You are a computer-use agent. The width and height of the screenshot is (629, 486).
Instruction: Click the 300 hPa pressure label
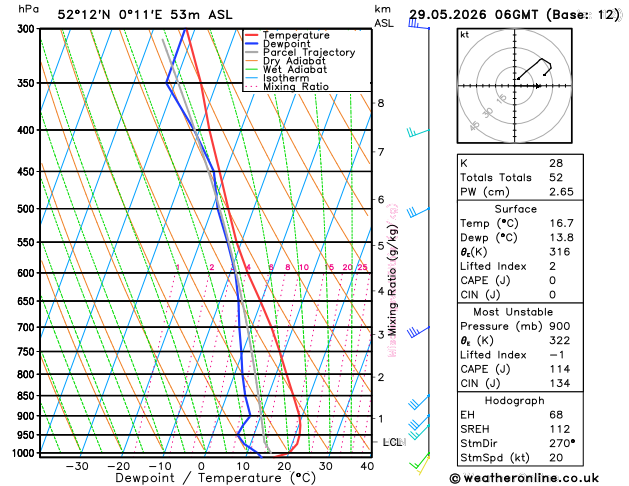coord(28,29)
